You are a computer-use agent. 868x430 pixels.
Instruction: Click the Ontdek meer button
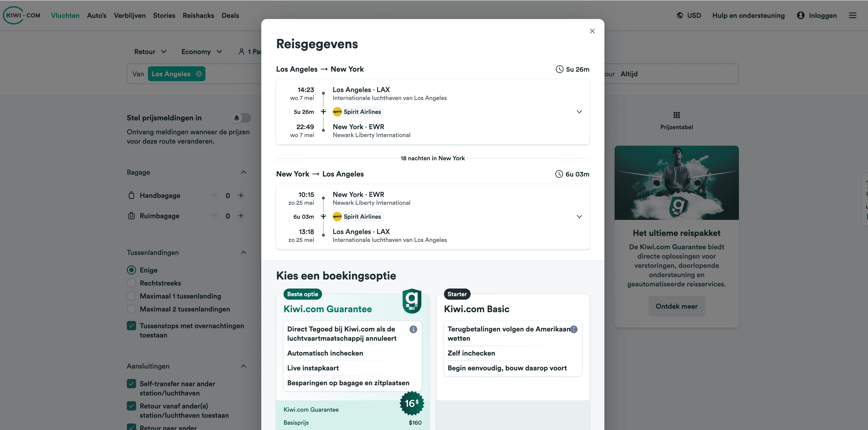[676, 306]
